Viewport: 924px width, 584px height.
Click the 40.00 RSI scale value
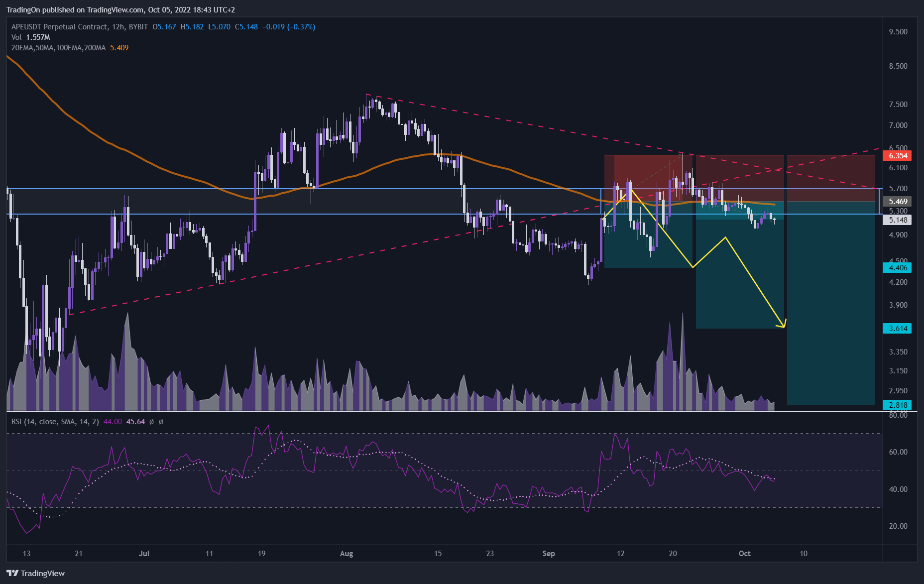pyautogui.click(x=898, y=489)
